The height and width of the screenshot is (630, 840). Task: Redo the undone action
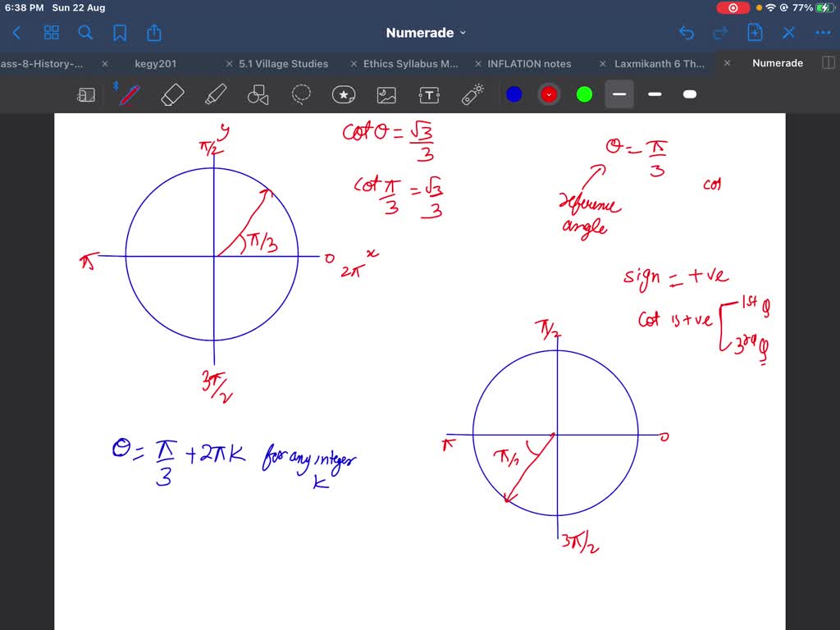point(719,32)
